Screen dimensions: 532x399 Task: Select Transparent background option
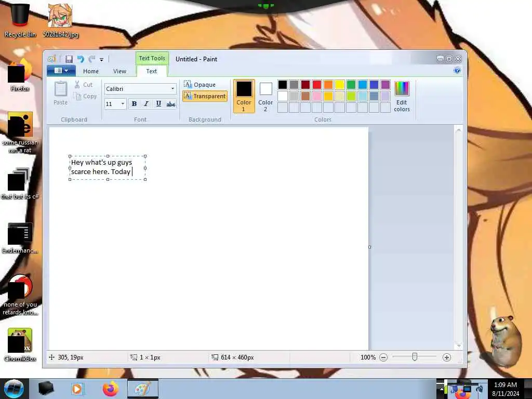click(x=205, y=96)
